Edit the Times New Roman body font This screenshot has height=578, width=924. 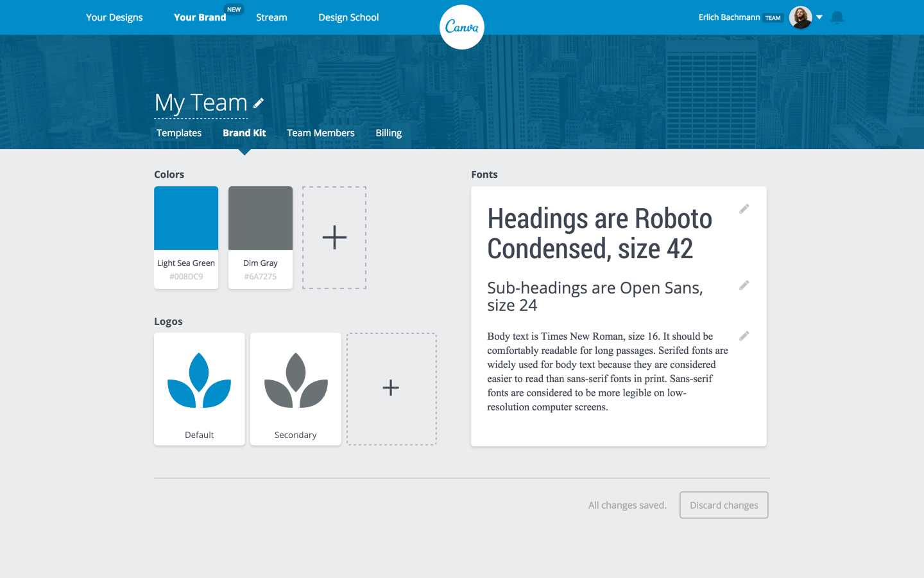pyautogui.click(x=744, y=336)
